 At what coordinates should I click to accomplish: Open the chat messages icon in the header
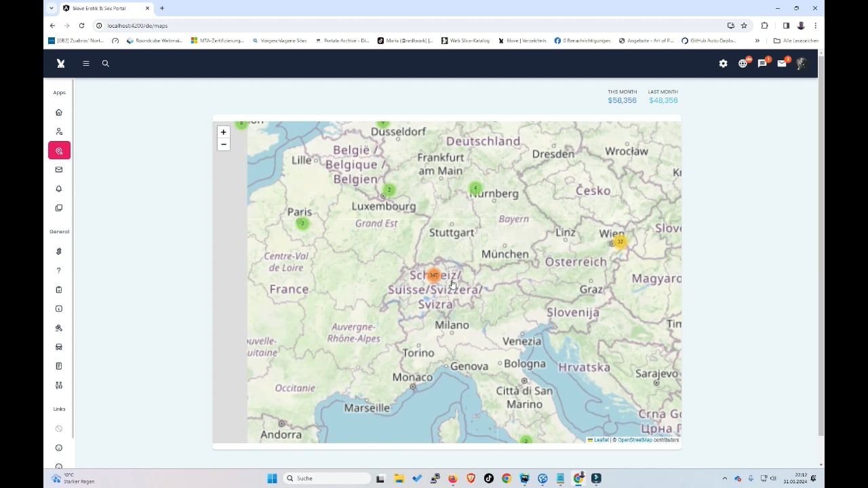(x=762, y=64)
